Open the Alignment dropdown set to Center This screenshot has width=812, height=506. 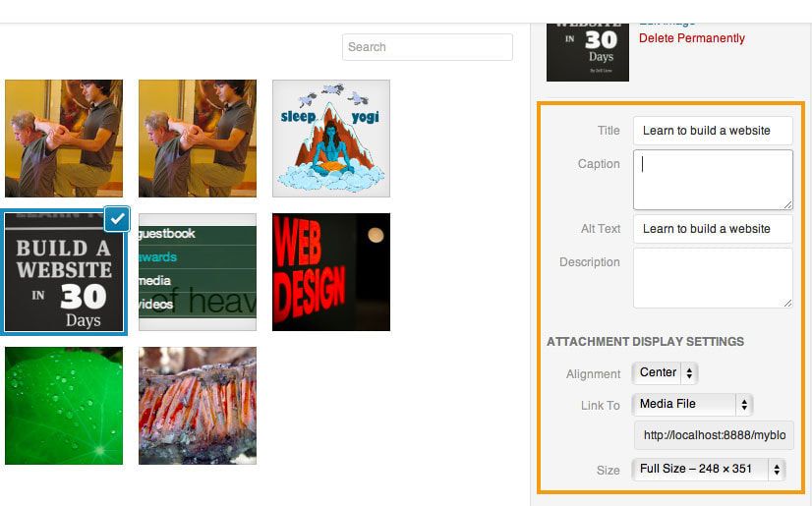666,373
